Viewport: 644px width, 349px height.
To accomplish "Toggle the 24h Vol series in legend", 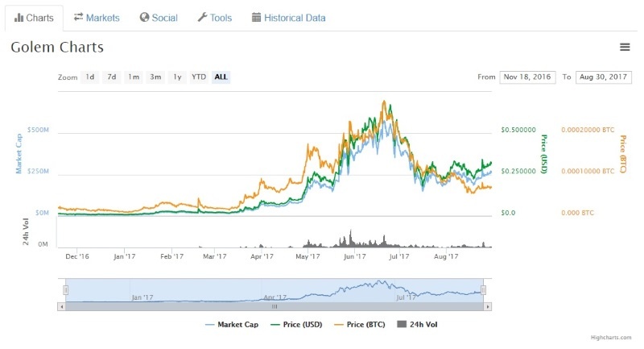I will [x=417, y=324].
